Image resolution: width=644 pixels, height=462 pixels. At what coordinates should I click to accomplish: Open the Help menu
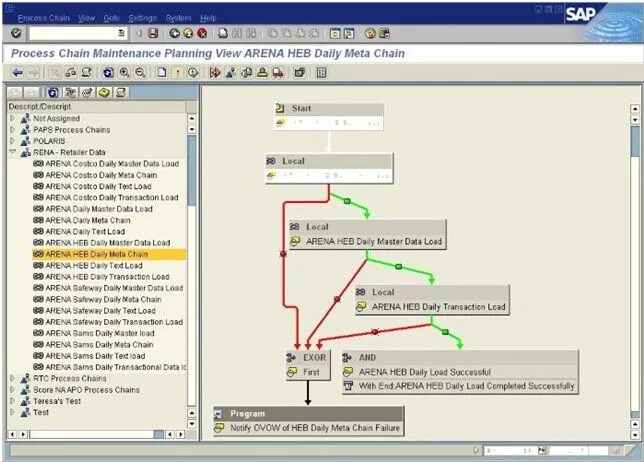pyautogui.click(x=208, y=18)
